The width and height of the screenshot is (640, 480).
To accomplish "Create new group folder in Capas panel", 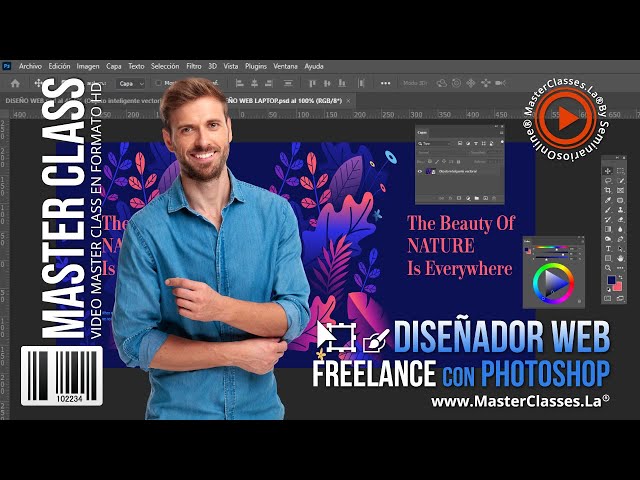I will point(476,198).
